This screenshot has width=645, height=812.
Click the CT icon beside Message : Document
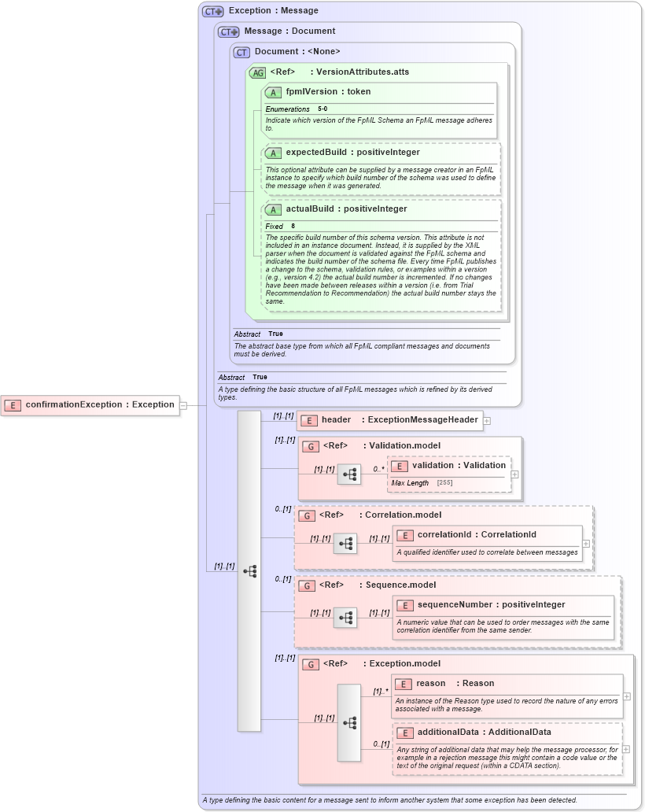point(228,32)
